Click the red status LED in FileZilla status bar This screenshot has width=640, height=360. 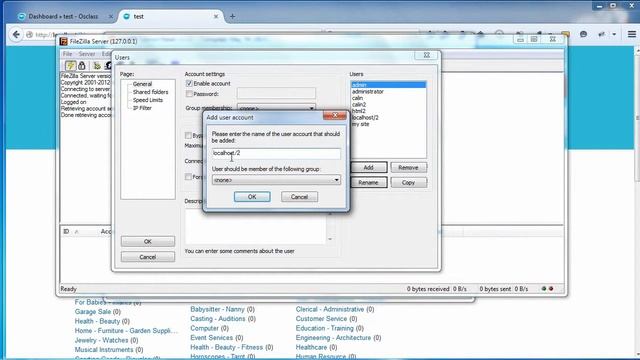(551, 289)
